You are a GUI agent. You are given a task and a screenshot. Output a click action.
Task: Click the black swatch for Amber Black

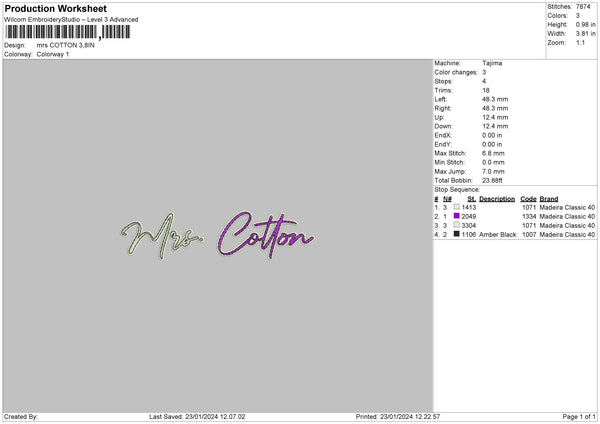pos(457,234)
